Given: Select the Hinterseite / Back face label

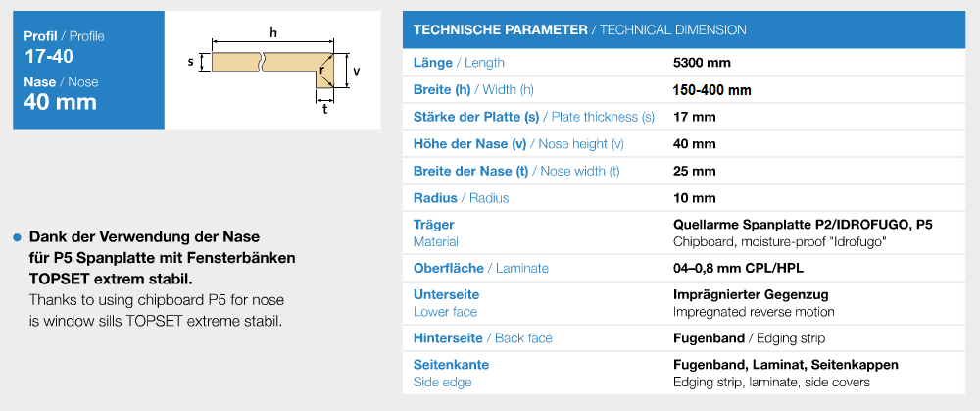Looking at the screenshot, I should (x=482, y=338).
